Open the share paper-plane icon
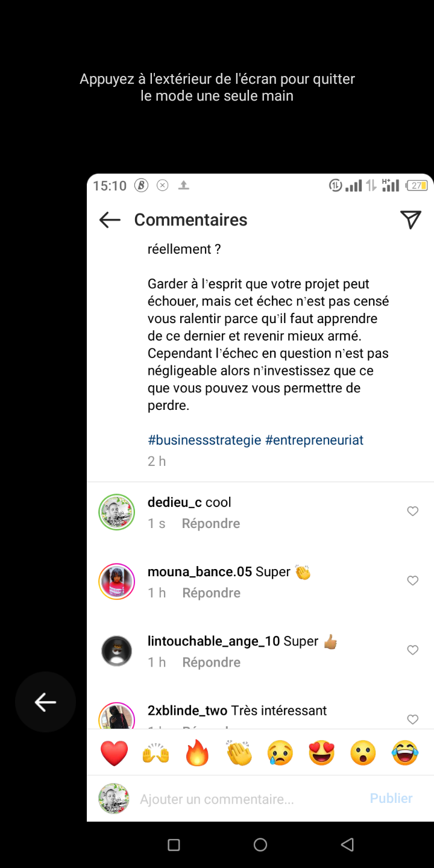The height and width of the screenshot is (868, 434). 410,220
